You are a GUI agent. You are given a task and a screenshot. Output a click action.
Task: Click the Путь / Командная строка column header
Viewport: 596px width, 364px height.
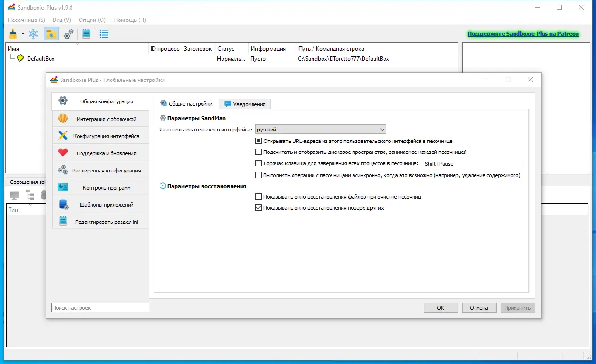(376, 49)
